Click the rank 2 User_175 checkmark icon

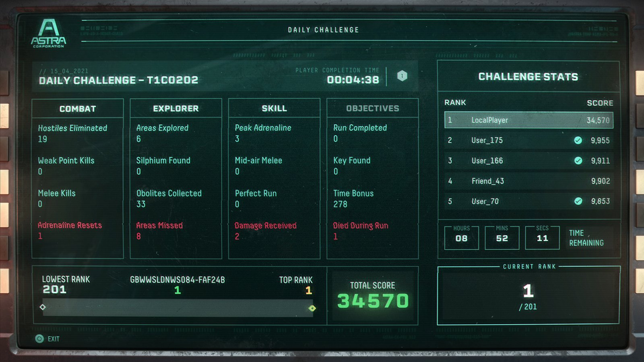575,140
